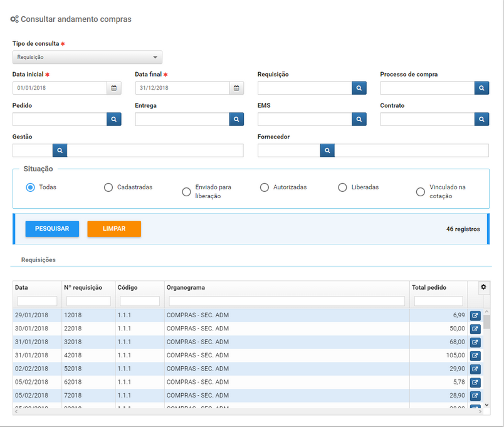
Task: Click Pedido input field
Action: pos(60,119)
